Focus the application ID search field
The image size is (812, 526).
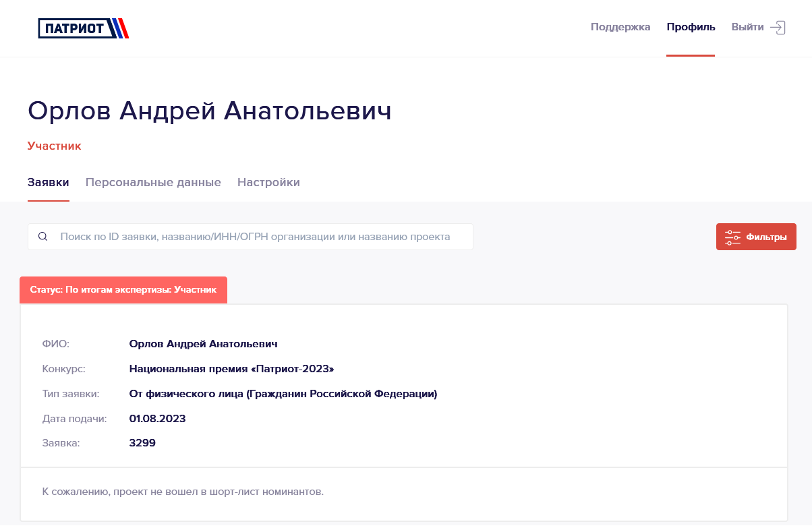pos(250,237)
